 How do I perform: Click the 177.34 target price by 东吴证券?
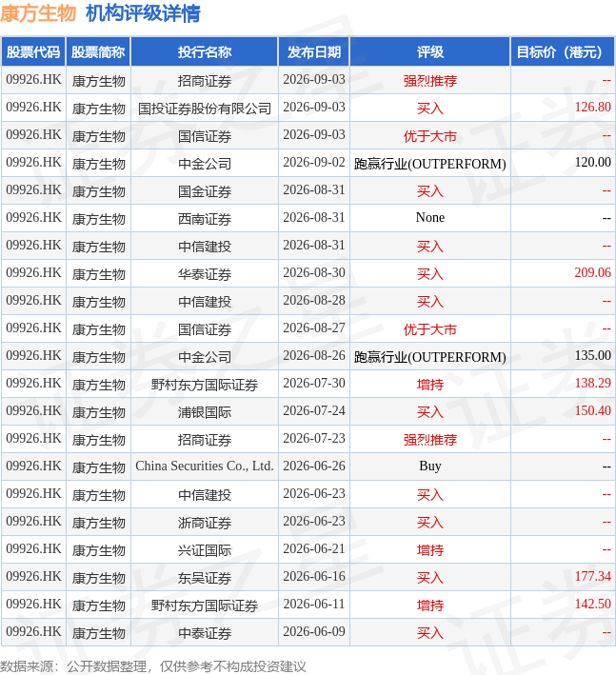[x=593, y=576]
